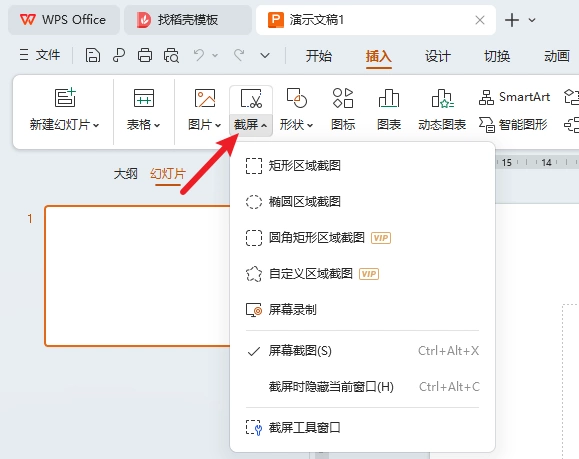Open the quick access toolbar chevron
Image resolution: width=579 pixels, height=459 pixels.
265,56
